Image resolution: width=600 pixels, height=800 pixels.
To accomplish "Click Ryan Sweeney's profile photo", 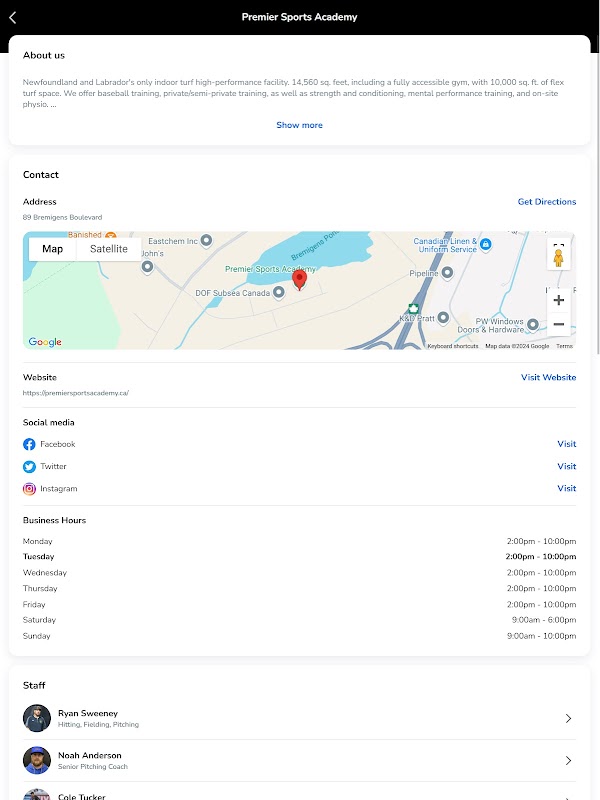I will pyautogui.click(x=37, y=718).
